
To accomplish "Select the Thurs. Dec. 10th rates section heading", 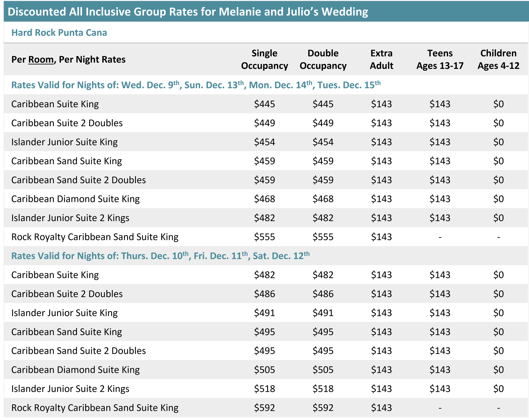I will tap(160, 256).
